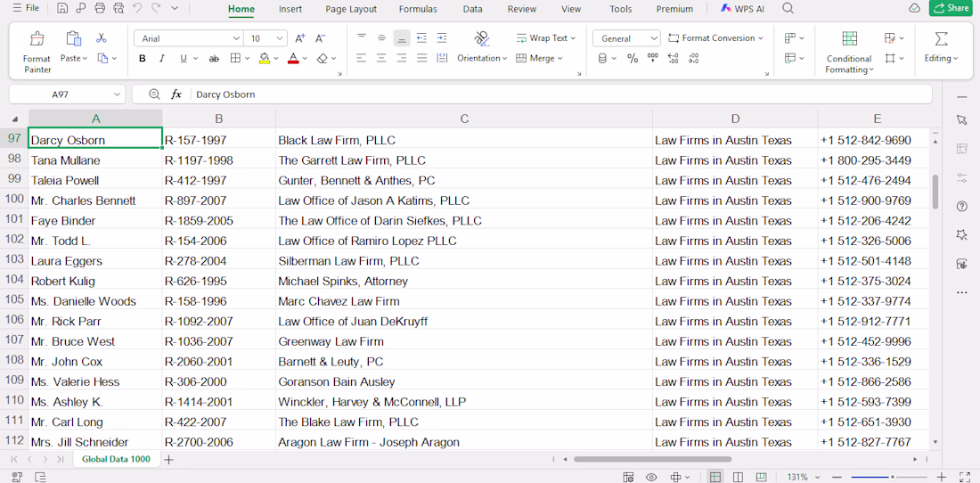Click the fullscreen icon in status bar

pos(964,477)
